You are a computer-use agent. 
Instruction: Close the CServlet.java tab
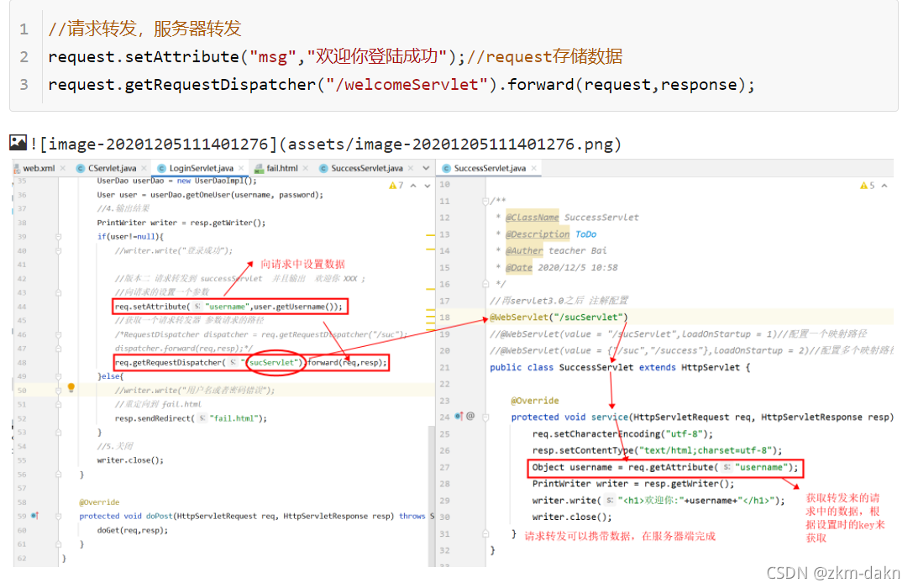[x=144, y=168]
